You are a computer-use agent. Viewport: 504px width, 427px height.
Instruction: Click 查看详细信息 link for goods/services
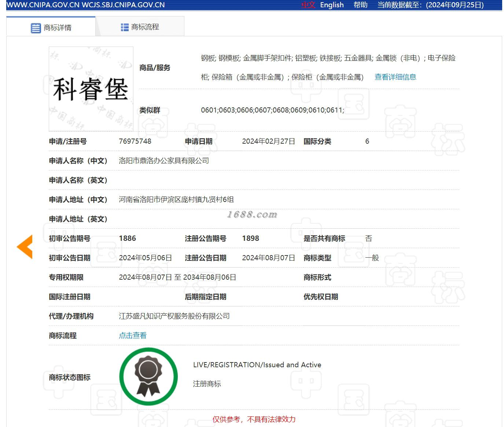pos(395,77)
